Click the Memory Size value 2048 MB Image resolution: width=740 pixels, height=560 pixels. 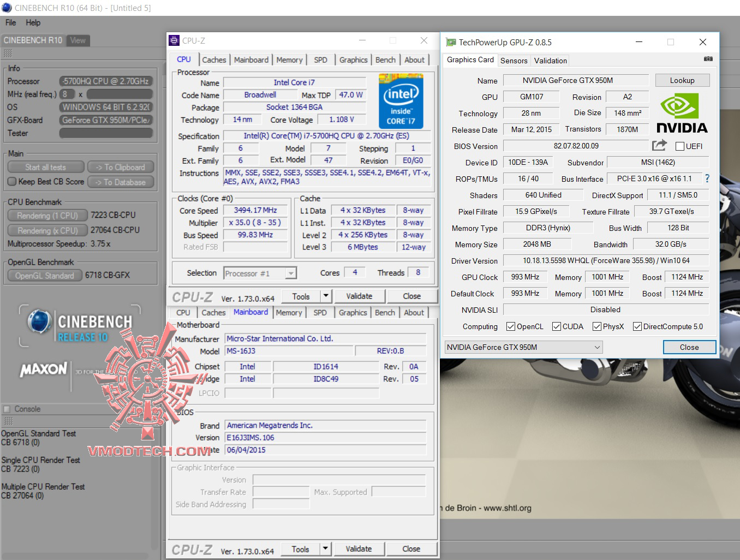coord(537,245)
